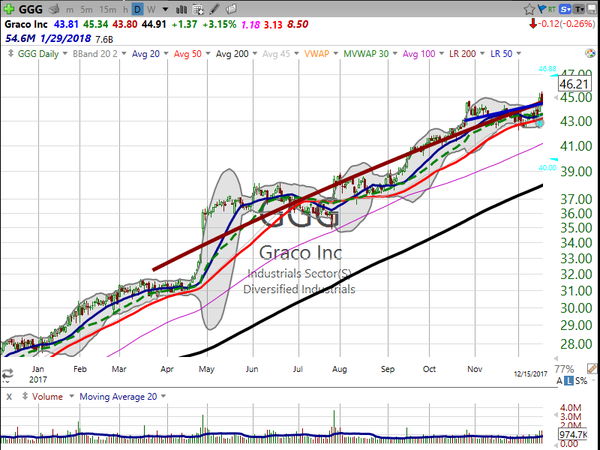This screenshot has height=450, width=600.
Task: Select the Daily 'D' timeframe
Action: (x=137, y=10)
